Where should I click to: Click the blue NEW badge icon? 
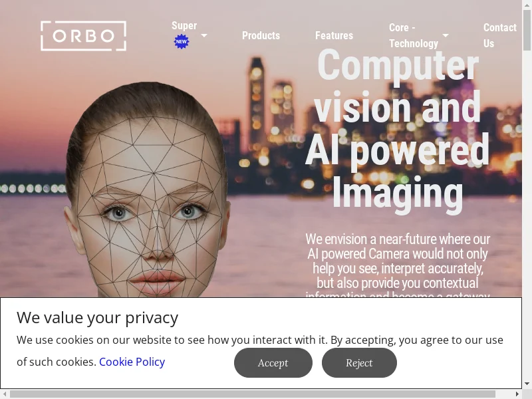pyautogui.click(x=181, y=42)
